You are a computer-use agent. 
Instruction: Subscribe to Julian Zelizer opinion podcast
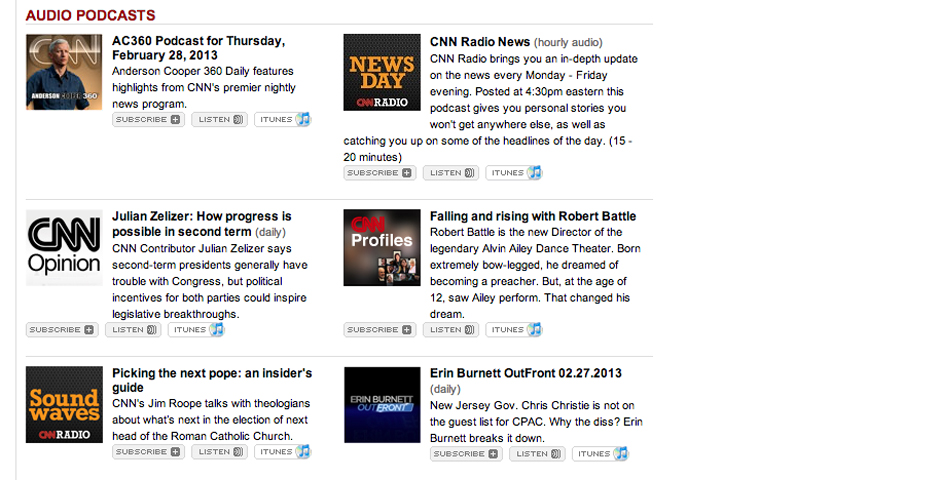(x=62, y=330)
